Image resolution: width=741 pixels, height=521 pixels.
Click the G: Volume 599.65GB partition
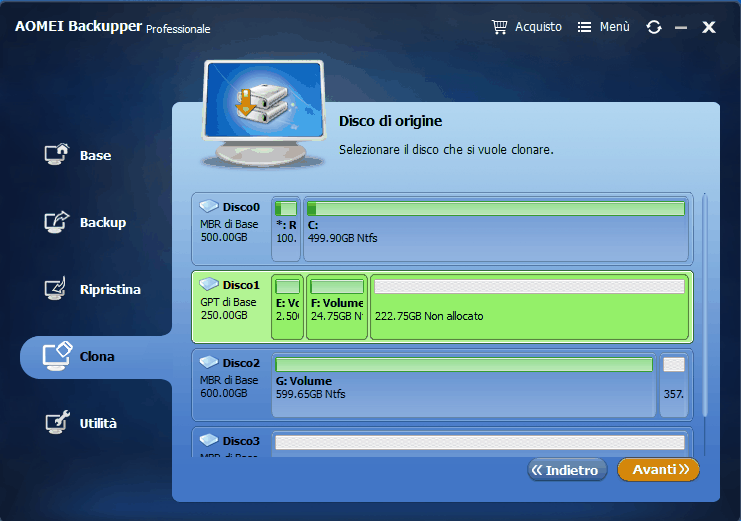(464, 385)
